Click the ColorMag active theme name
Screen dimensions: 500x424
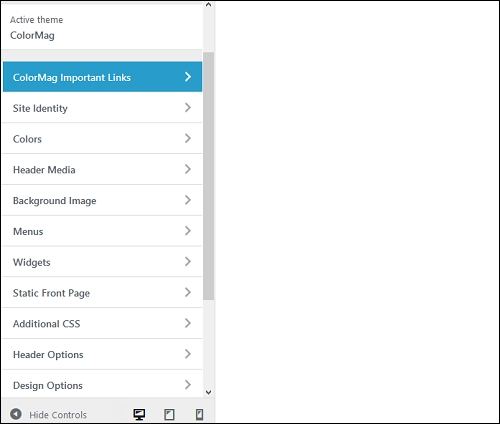pos(32,35)
